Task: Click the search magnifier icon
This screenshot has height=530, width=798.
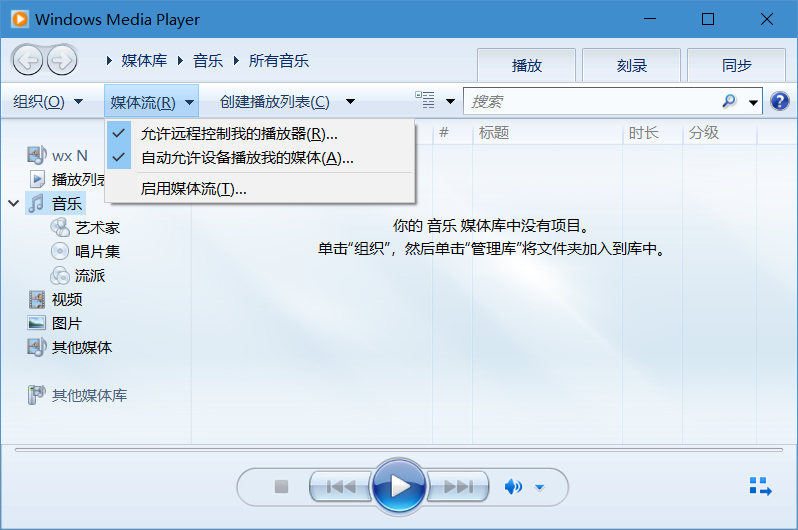Action: 729,101
